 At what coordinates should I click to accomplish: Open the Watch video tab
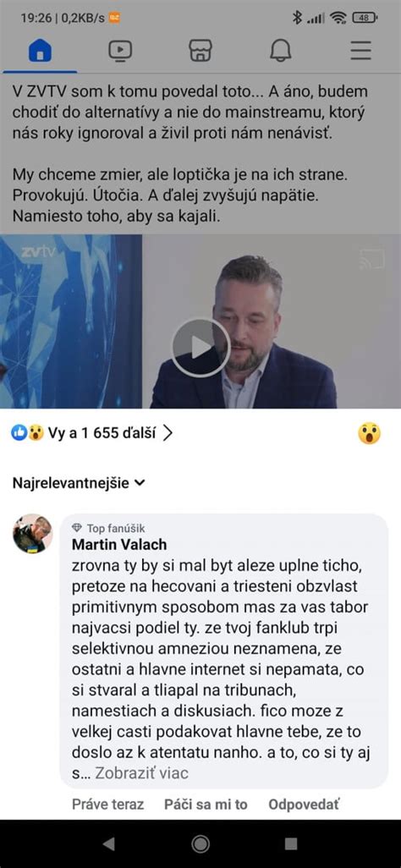click(119, 51)
